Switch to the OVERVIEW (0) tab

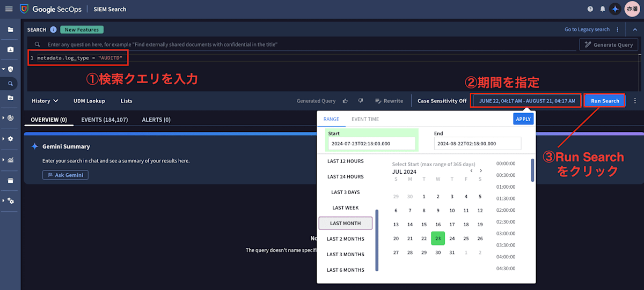tap(49, 120)
